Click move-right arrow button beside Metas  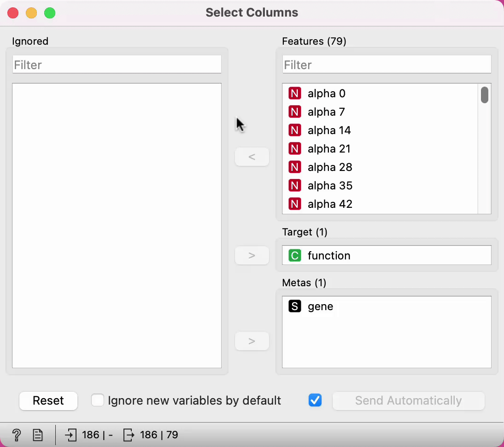tap(252, 341)
